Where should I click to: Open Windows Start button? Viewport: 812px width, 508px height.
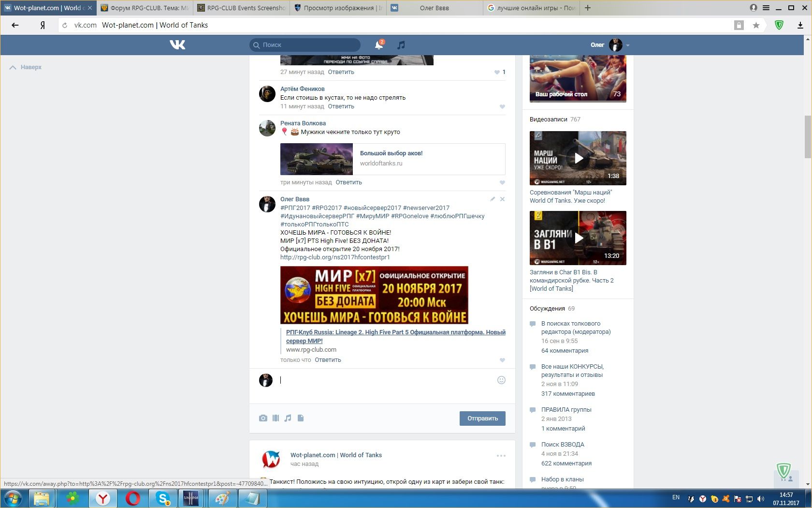pos(13,498)
